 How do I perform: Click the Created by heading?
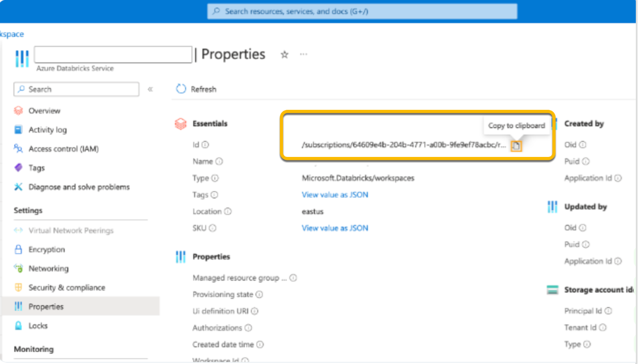[x=584, y=124]
